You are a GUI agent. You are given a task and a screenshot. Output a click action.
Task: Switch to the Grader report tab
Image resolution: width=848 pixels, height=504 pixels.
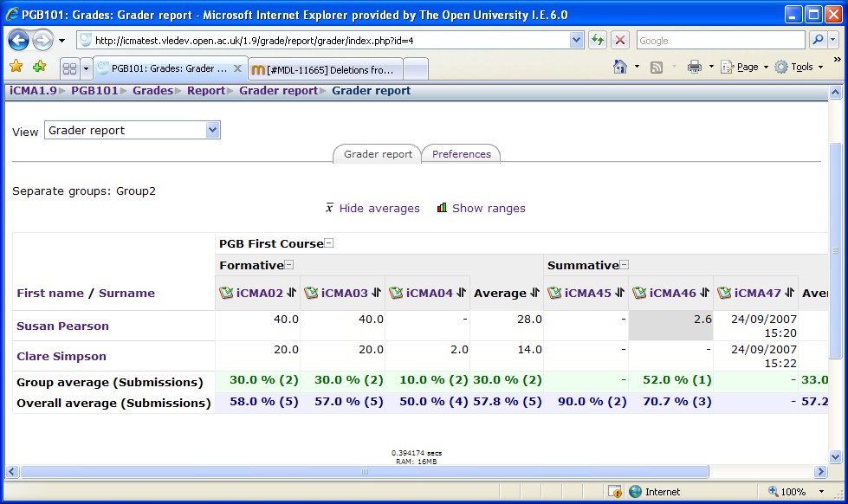coord(378,154)
